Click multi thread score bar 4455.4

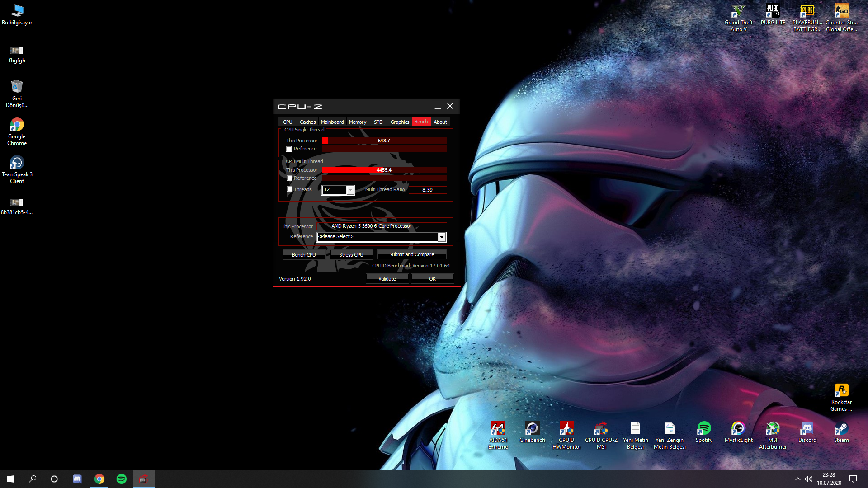point(384,170)
